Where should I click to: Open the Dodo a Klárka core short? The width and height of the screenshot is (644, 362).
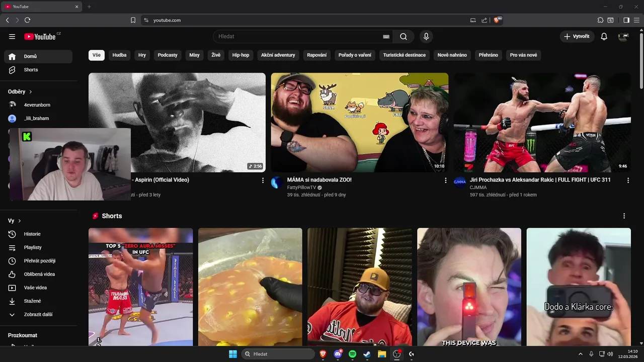[579, 287]
